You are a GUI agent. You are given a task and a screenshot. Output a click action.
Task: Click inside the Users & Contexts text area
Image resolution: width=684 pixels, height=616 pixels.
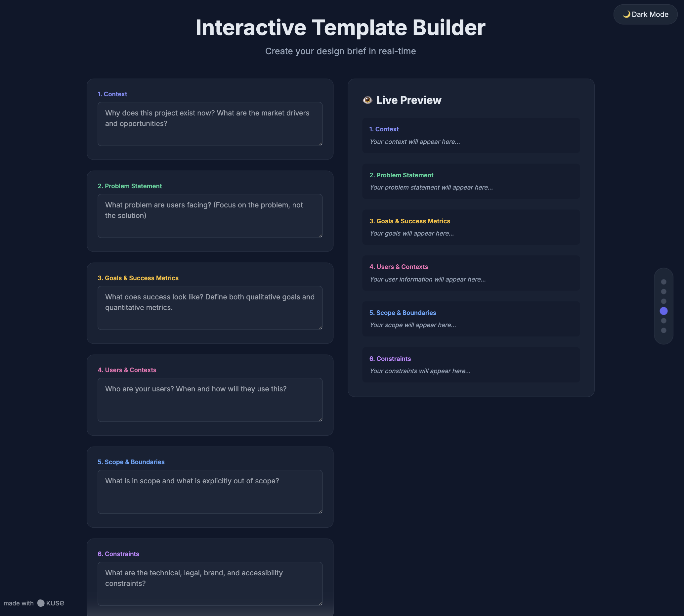click(x=210, y=399)
